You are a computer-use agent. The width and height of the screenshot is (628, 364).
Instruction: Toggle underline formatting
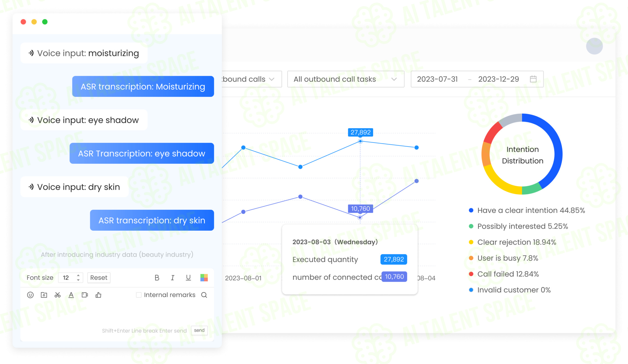point(188,277)
